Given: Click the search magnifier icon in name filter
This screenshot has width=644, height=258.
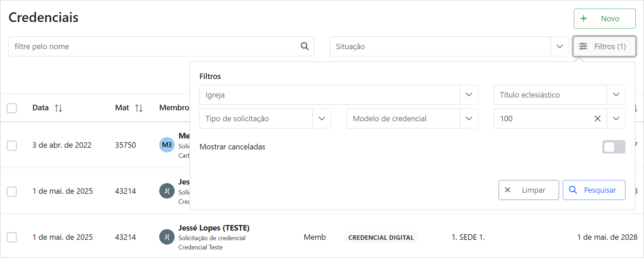Looking at the screenshot, I should click(305, 46).
